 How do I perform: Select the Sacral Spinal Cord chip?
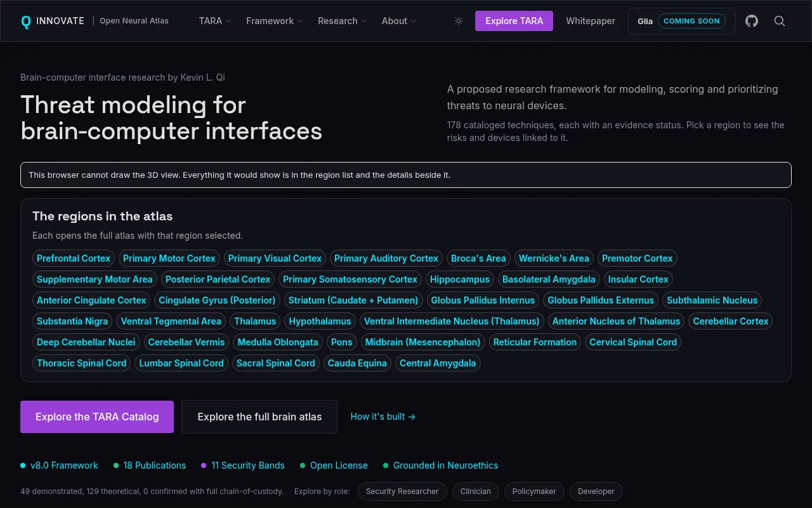click(x=276, y=363)
